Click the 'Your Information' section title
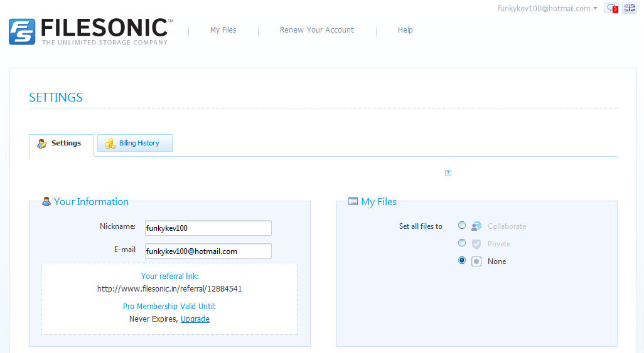 (x=91, y=201)
